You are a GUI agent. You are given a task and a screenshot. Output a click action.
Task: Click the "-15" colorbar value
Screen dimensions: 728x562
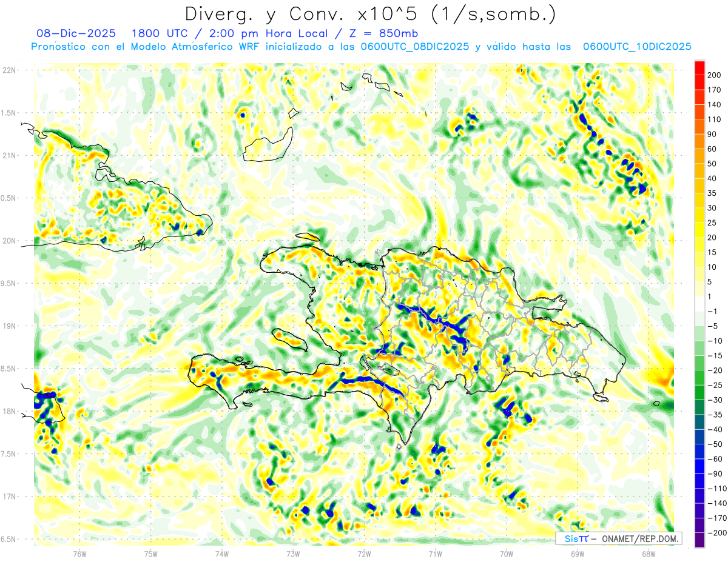pyautogui.click(x=716, y=356)
